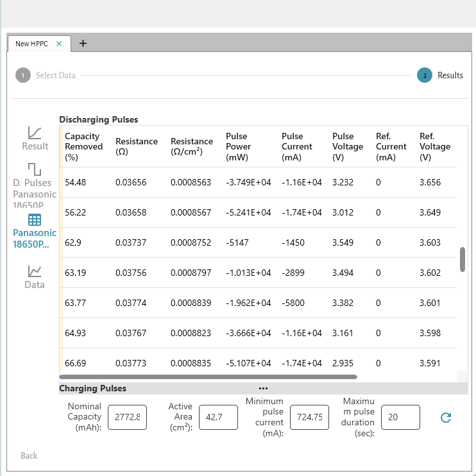Open the Data chart icon
Image resolution: width=476 pixels, height=476 pixels.
(x=35, y=271)
